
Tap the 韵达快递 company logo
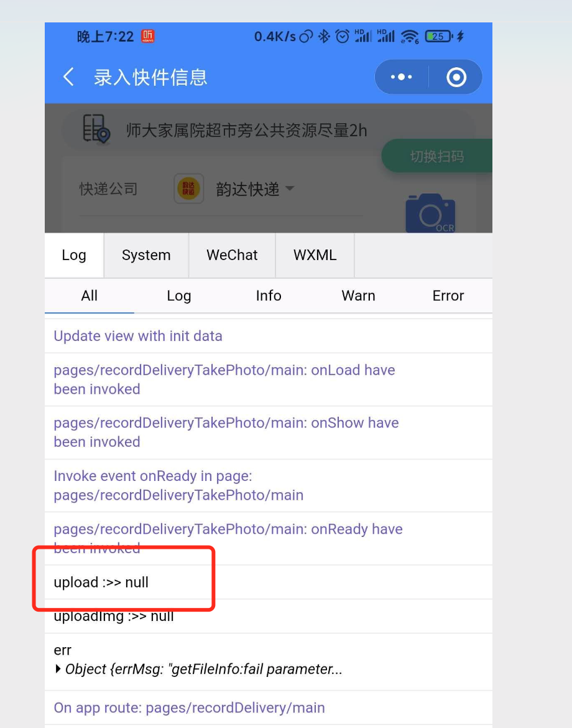188,189
